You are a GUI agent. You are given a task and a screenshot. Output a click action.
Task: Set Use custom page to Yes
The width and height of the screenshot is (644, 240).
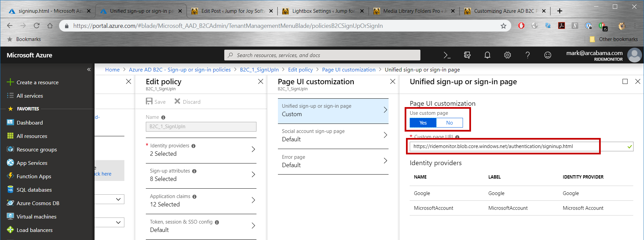click(423, 123)
